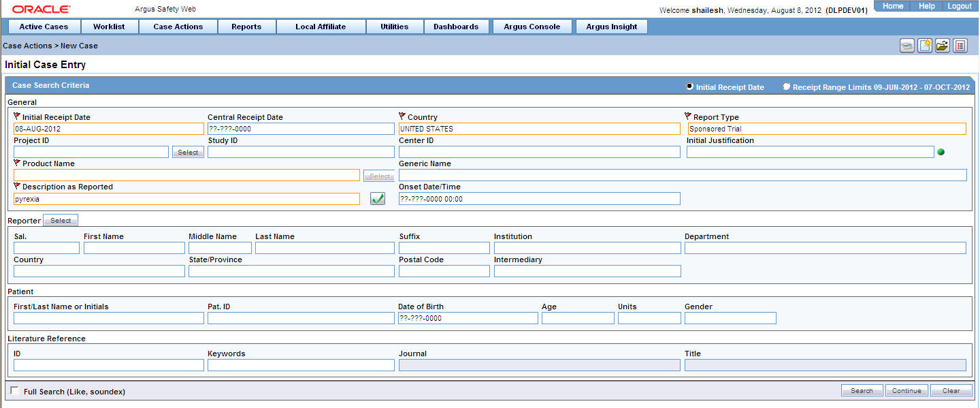Click the Clear button
This screenshot has height=408, width=980.
(951, 390)
